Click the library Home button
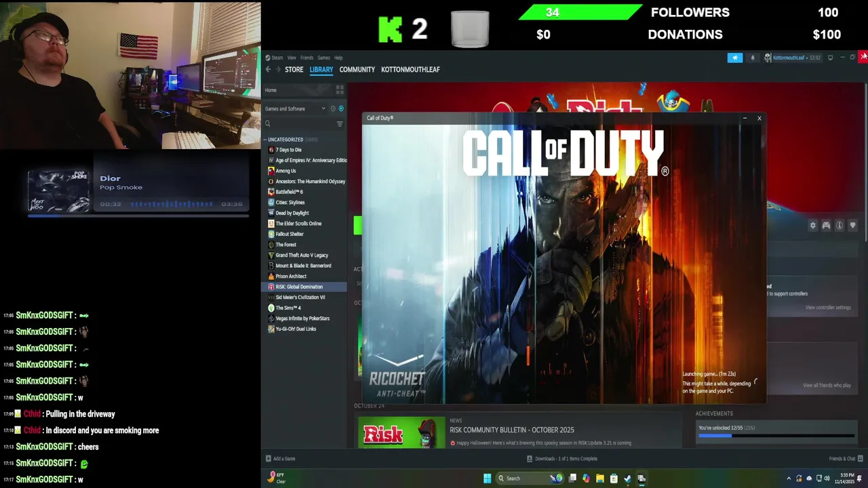The width and height of the screenshot is (868, 488). pyautogui.click(x=271, y=90)
